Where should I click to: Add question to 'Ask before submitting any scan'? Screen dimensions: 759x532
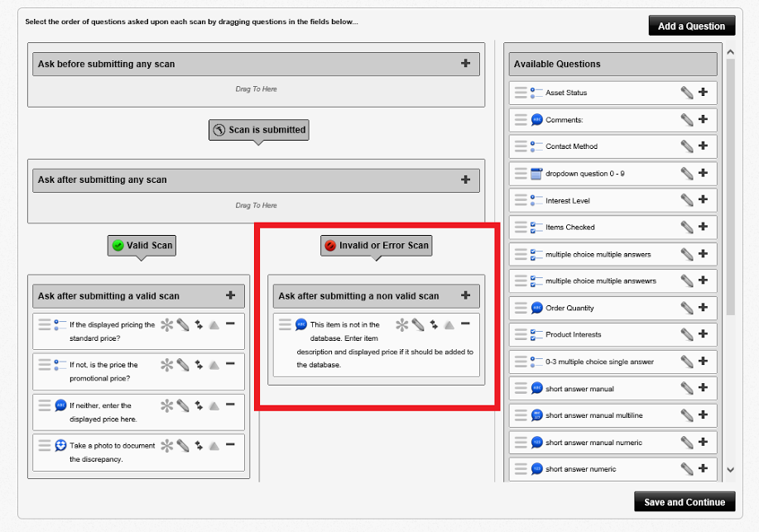point(465,63)
